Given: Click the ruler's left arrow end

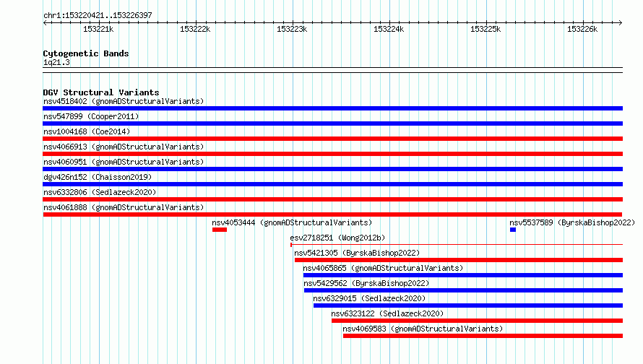Looking at the screenshot, I should pyautogui.click(x=45, y=22).
